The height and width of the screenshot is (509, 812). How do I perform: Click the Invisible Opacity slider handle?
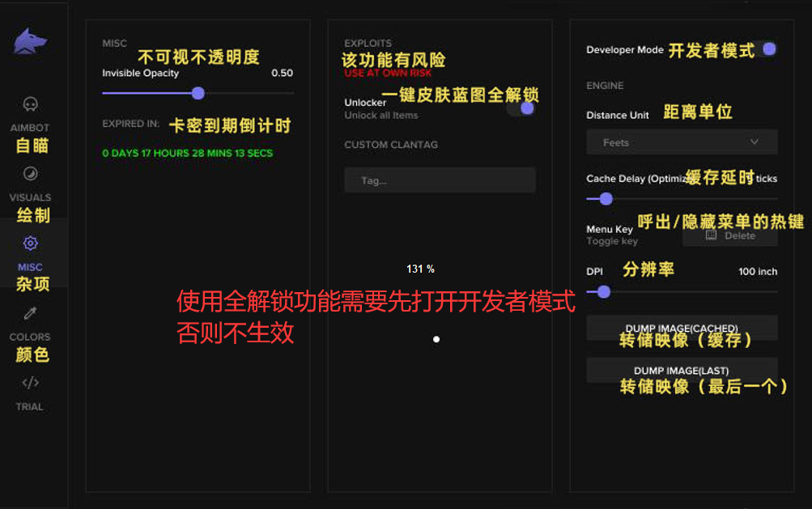point(198,93)
